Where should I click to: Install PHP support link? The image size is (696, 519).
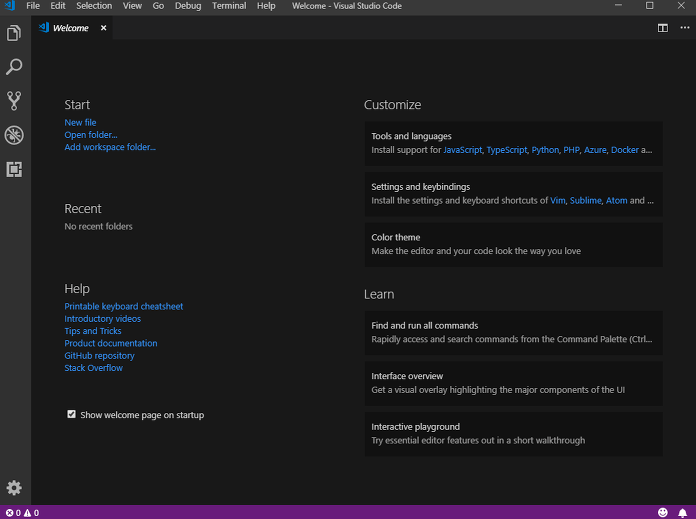(571, 150)
